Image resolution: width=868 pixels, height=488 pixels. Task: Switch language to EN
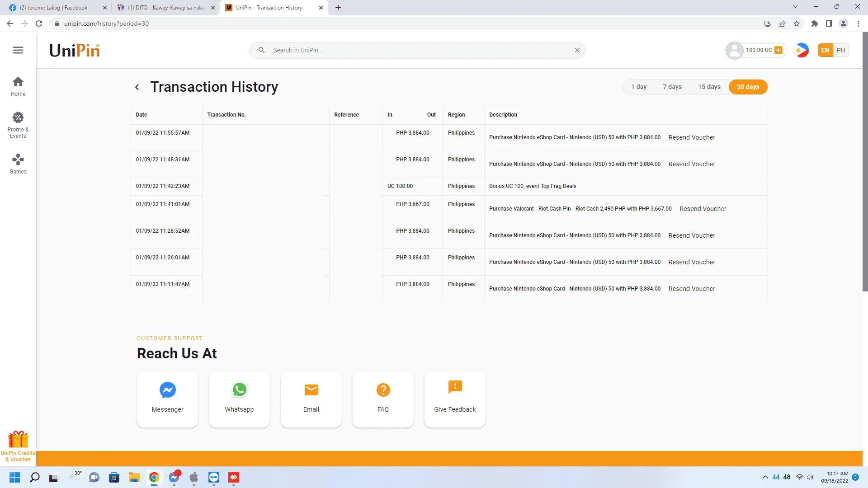coord(825,50)
